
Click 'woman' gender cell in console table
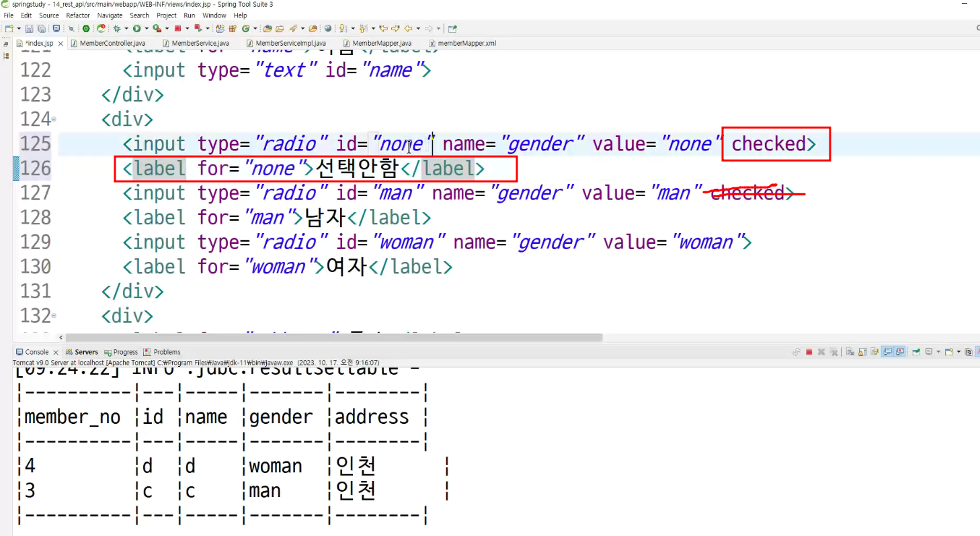coord(276,466)
